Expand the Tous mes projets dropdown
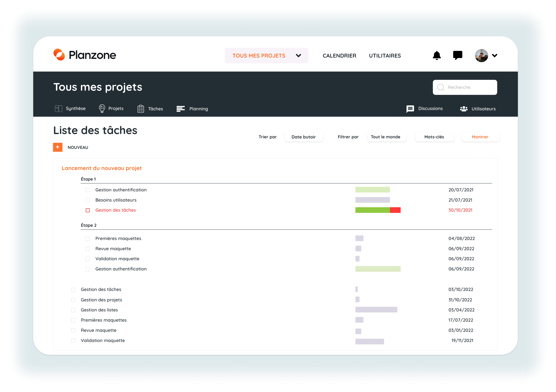 pos(298,55)
